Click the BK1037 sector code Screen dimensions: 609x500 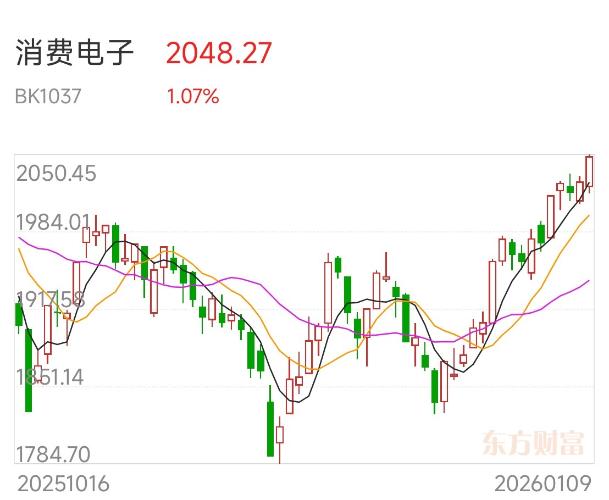click(x=48, y=97)
